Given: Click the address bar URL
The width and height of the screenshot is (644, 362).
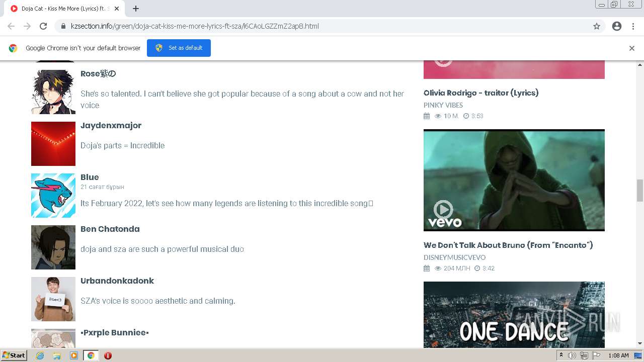Looking at the screenshot, I should pyautogui.click(x=195, y=26).
